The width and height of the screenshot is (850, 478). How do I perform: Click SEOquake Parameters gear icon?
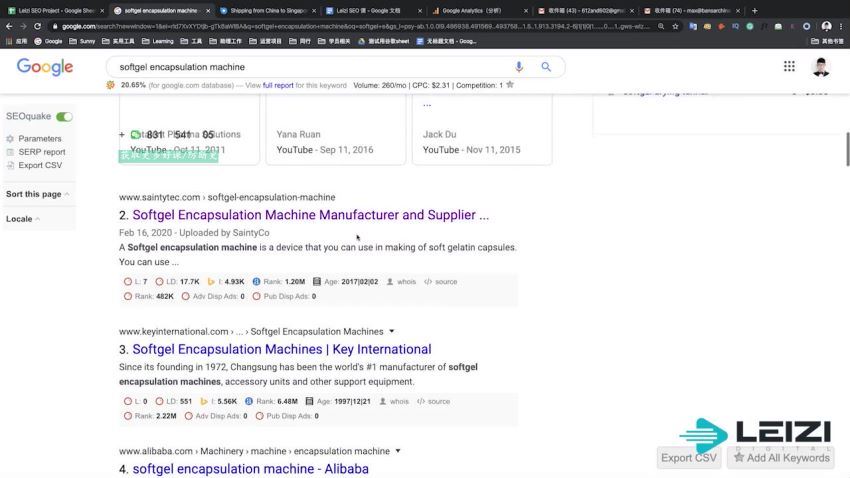click(x=10, y=139)
